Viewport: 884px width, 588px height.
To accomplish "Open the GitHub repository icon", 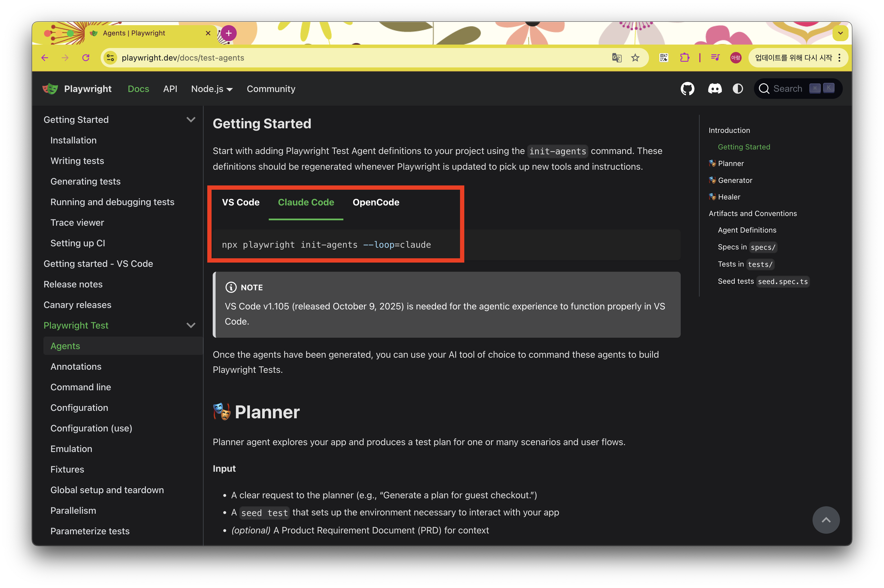I will point(687,89).
